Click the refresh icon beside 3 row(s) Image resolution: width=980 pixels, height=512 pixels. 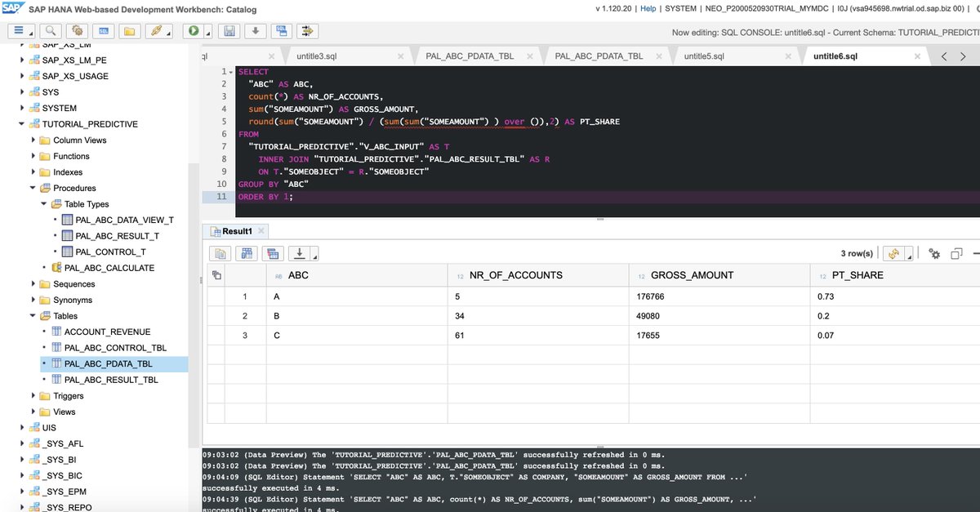(893, 253)
